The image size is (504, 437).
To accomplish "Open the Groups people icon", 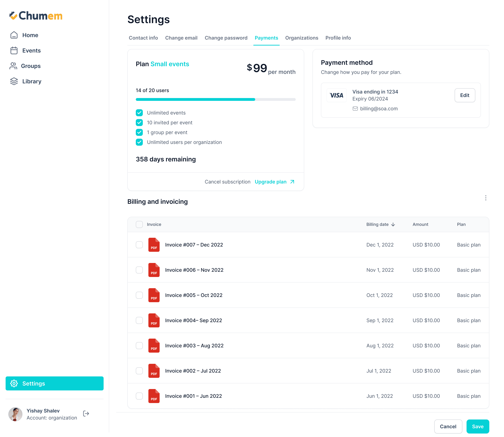I will pyautogui.click(x=13, y=66).
